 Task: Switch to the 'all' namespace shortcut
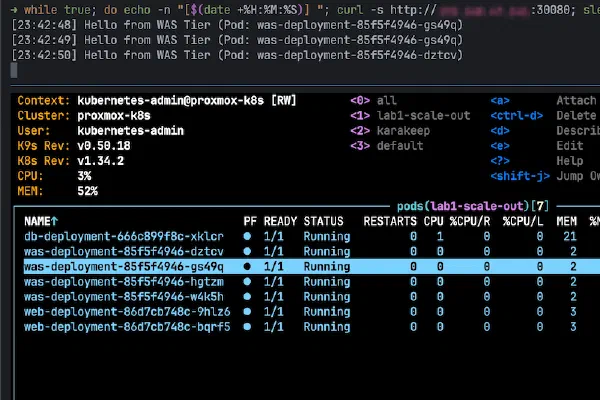point(385,101)
